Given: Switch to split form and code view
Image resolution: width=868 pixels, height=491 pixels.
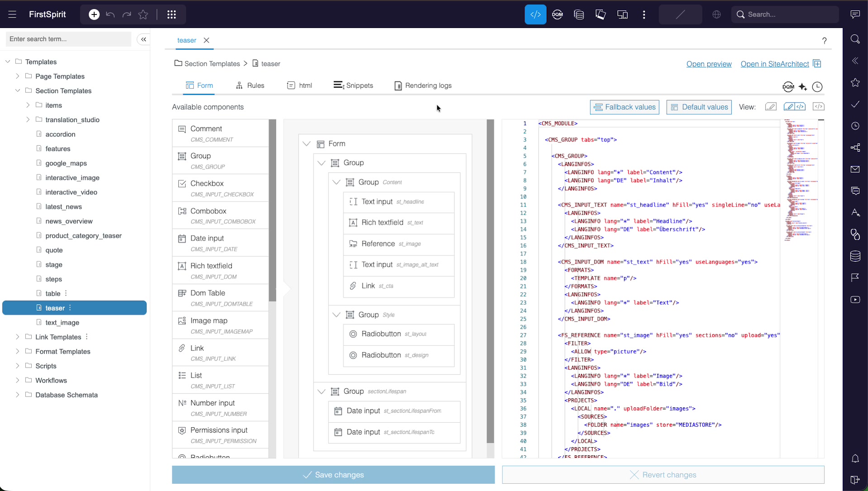Looking at the screenshot, I should point(795,107).
